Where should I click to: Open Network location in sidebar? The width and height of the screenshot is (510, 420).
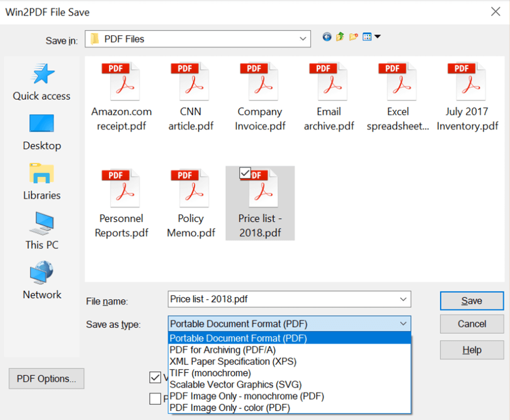41,280
